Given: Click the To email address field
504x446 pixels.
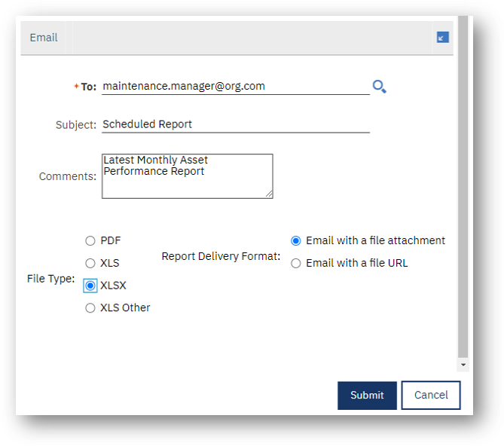Looking at the screenshot, I should point(236,87).
